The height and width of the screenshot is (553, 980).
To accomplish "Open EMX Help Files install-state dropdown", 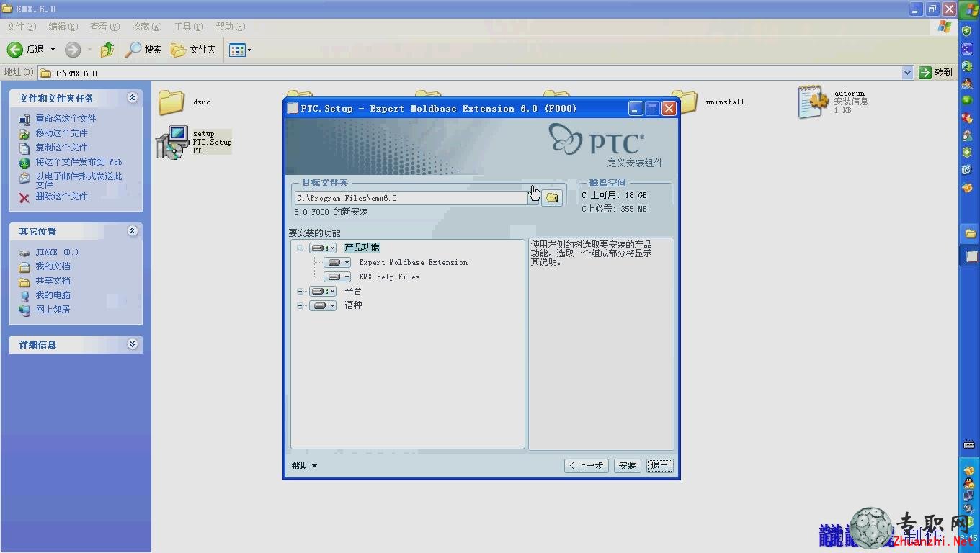I will [x=337, y=276].
